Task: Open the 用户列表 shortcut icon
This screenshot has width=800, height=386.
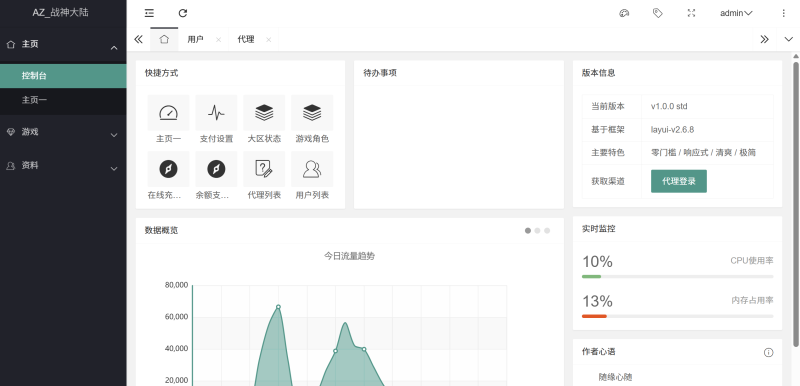Action: [312, 169]
